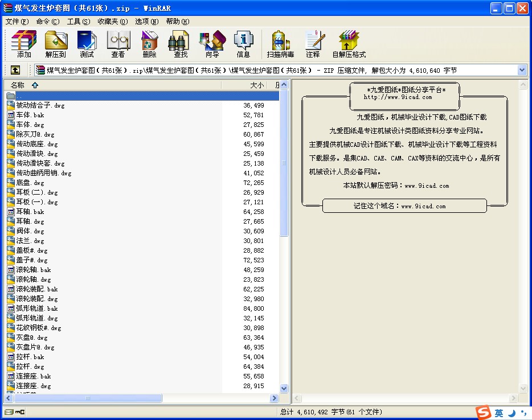
Task: Run the Virus Scan (扫描病毒) tool
Action: [280, 44]
